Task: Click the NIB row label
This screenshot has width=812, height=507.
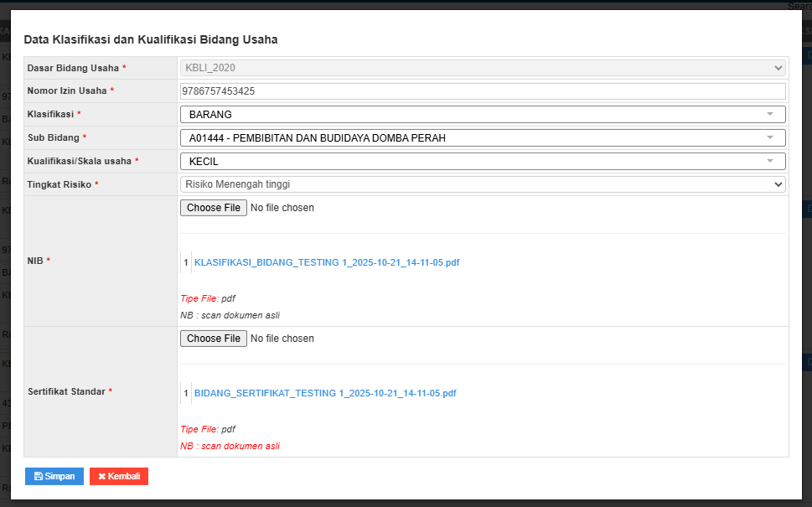Action: [x=35, y=261]
